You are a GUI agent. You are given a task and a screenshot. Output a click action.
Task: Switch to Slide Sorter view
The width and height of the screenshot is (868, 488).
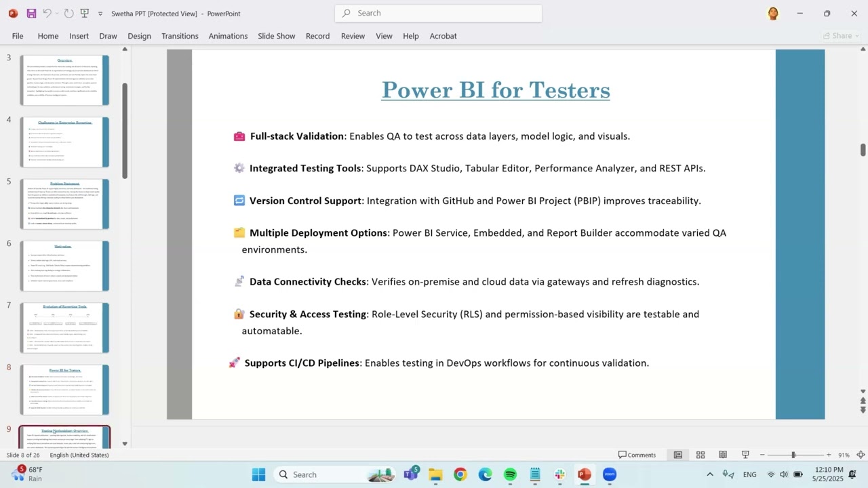[x=701, y=455]
